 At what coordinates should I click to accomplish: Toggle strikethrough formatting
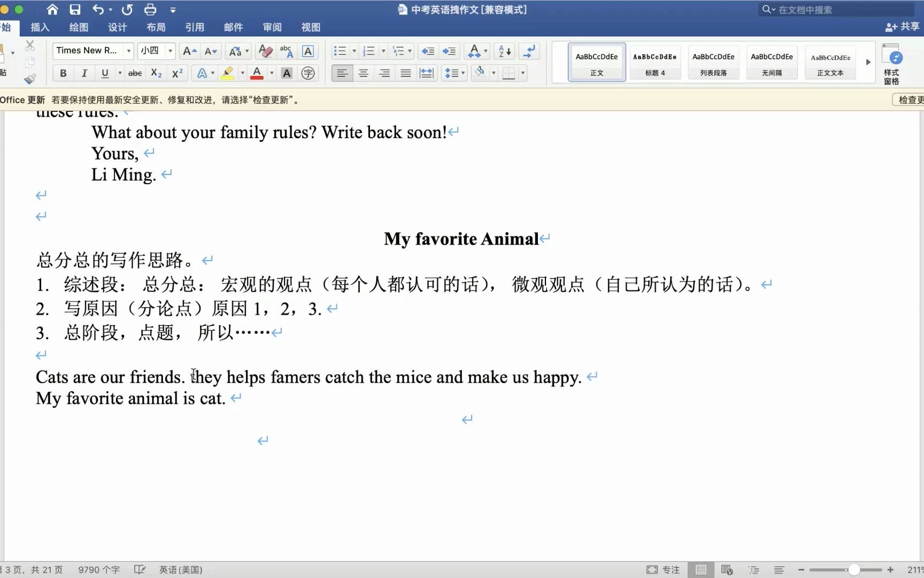click(135, 73)
